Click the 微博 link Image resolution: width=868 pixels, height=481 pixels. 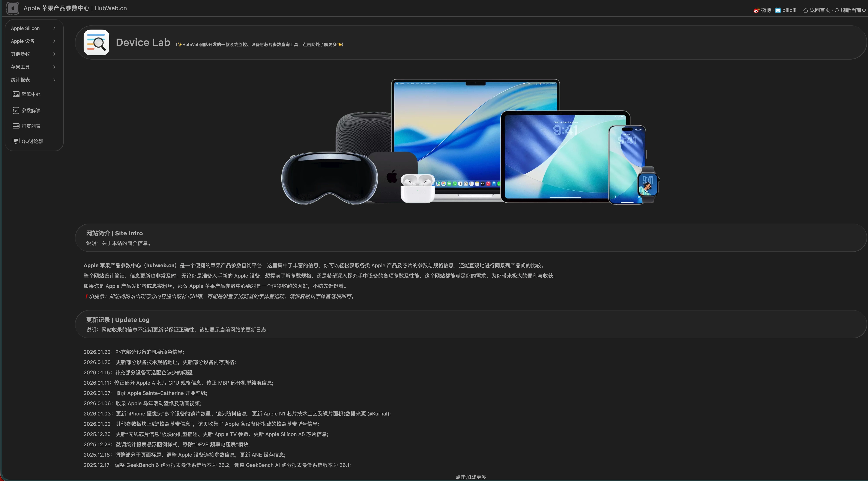(x=766, y=10)
